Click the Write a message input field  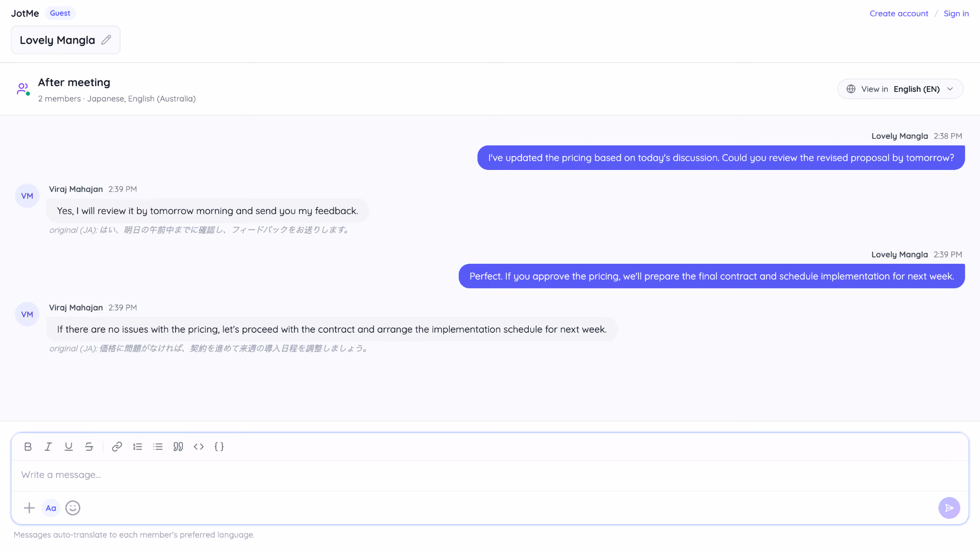490,475
